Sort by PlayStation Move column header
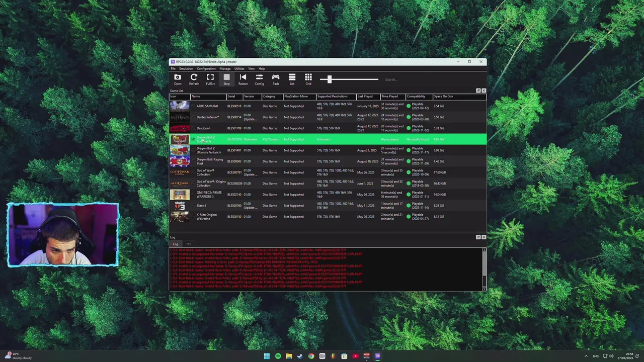Screen dimensions: 644x362 pos(299,97)
